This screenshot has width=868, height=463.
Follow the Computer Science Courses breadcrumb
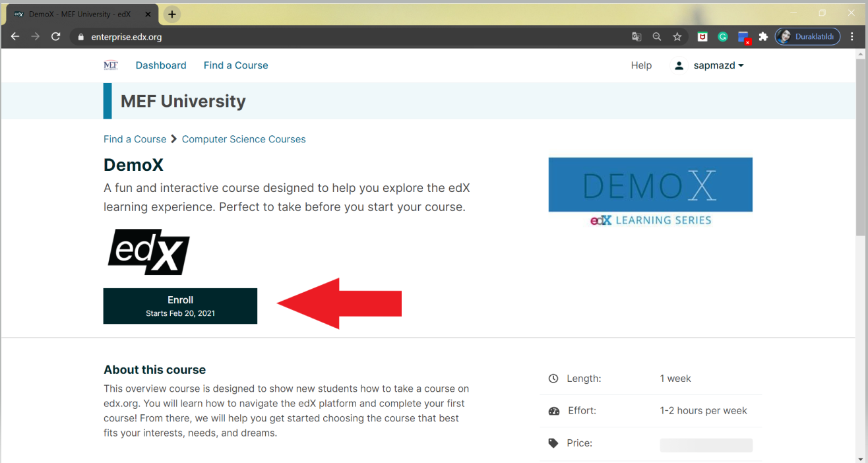click(x=244, y=139)
